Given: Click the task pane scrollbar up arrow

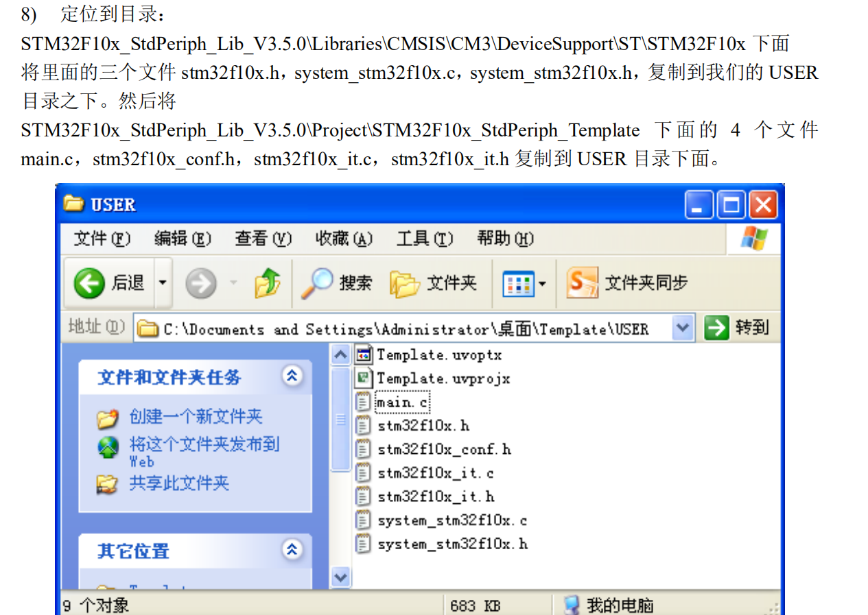Looking at the screenshot, I should pyautogui.click(x=340, y=355).
